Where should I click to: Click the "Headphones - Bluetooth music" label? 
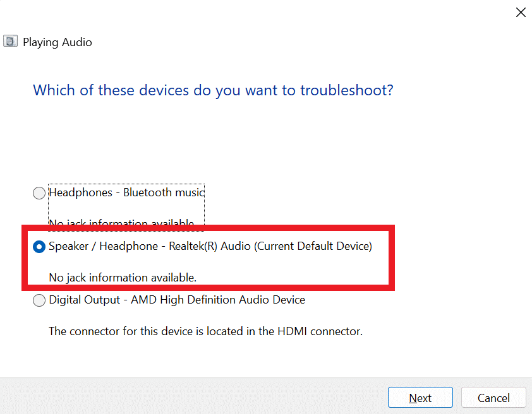[126, 192]
